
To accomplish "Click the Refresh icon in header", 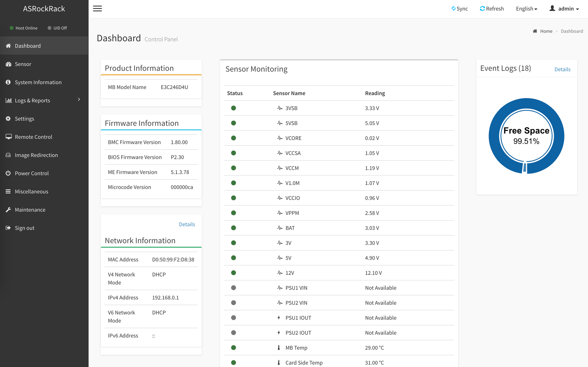I will tap(482, 9).
